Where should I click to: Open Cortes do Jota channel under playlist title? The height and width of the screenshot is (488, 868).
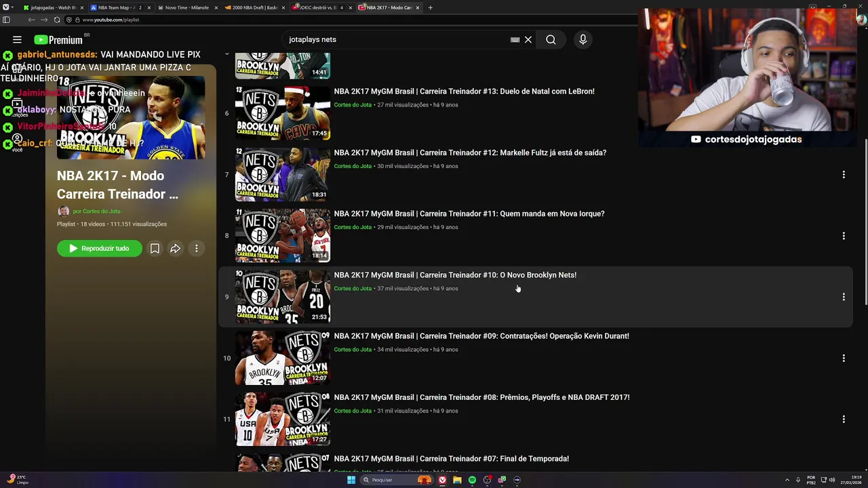click(96, 211)
